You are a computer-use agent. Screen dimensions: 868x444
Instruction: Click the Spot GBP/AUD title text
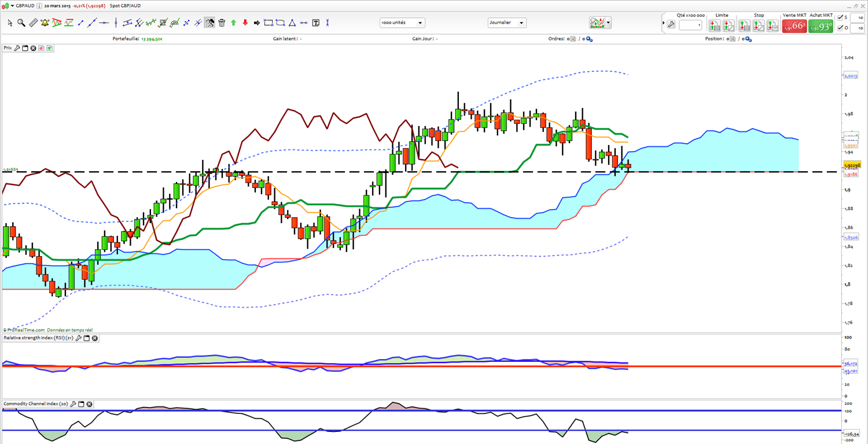125,6
